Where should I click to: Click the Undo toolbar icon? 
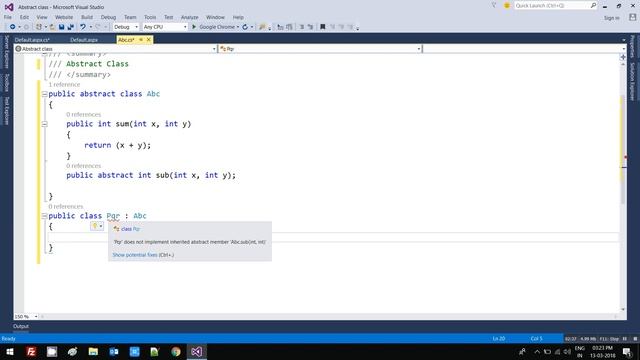point(83,27)
